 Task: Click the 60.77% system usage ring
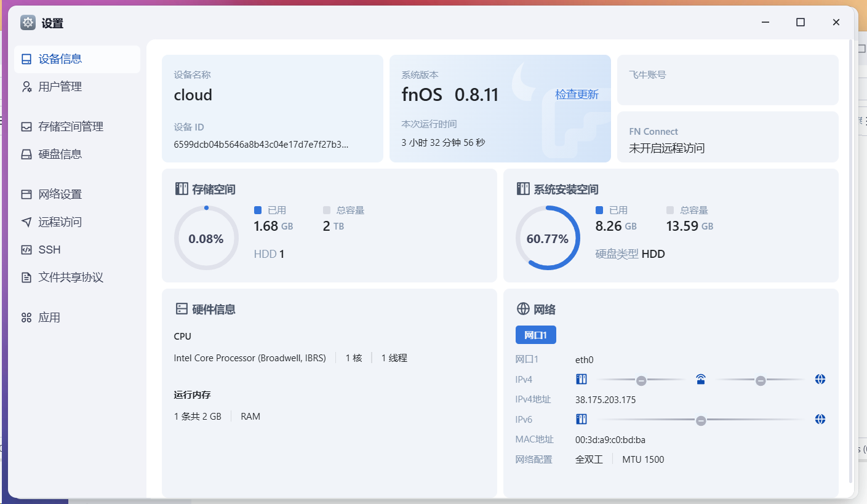[x=548, y=238]
